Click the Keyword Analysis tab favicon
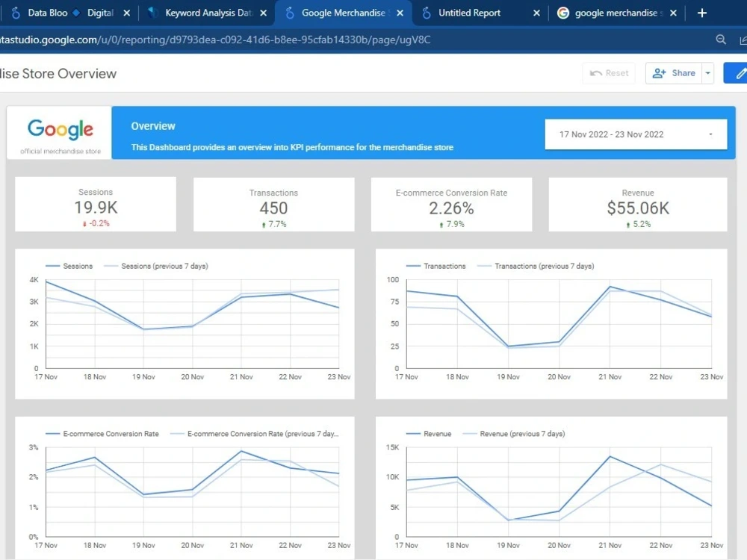The width and height of the screenshot is (747, 560). pyautogui.click(x=152, y=13)
